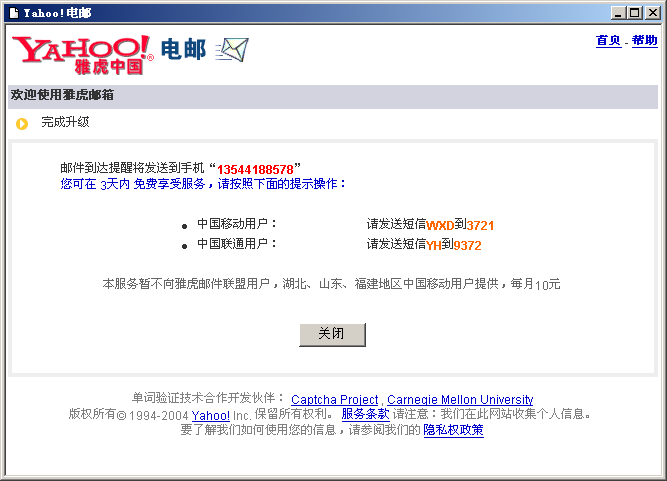
Task: Click the WXD SMS code text
Action: pyautogui.click(x=440, y=225)
